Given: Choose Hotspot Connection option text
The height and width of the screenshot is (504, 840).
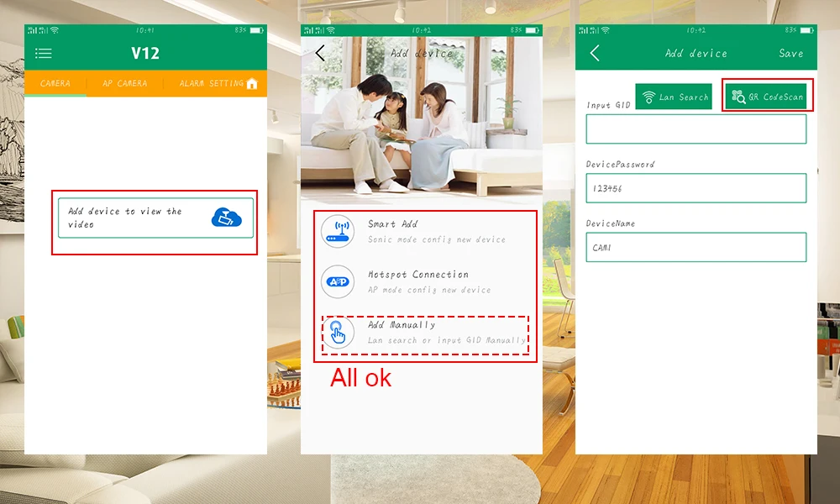Looking at the screenshot, I should (417, 274).
